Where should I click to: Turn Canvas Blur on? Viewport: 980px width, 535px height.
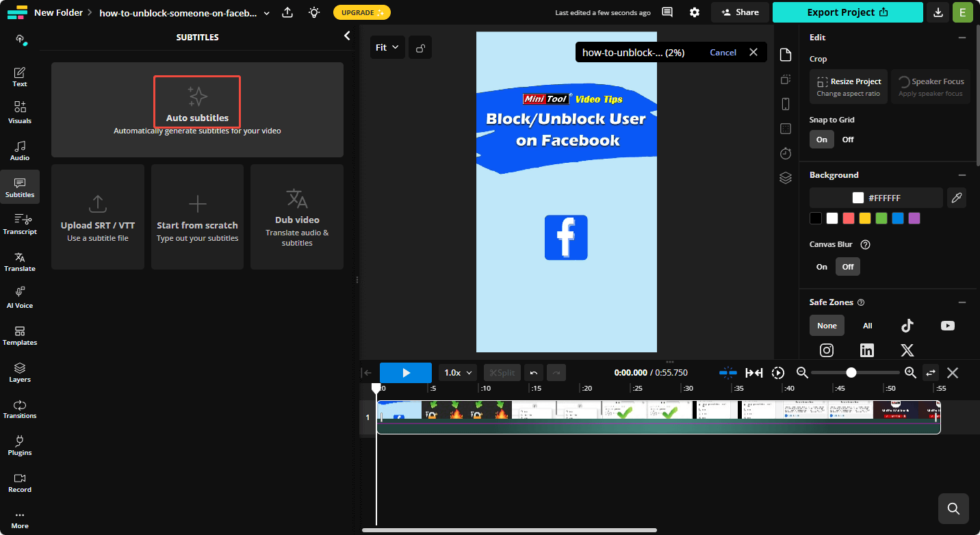821,267
